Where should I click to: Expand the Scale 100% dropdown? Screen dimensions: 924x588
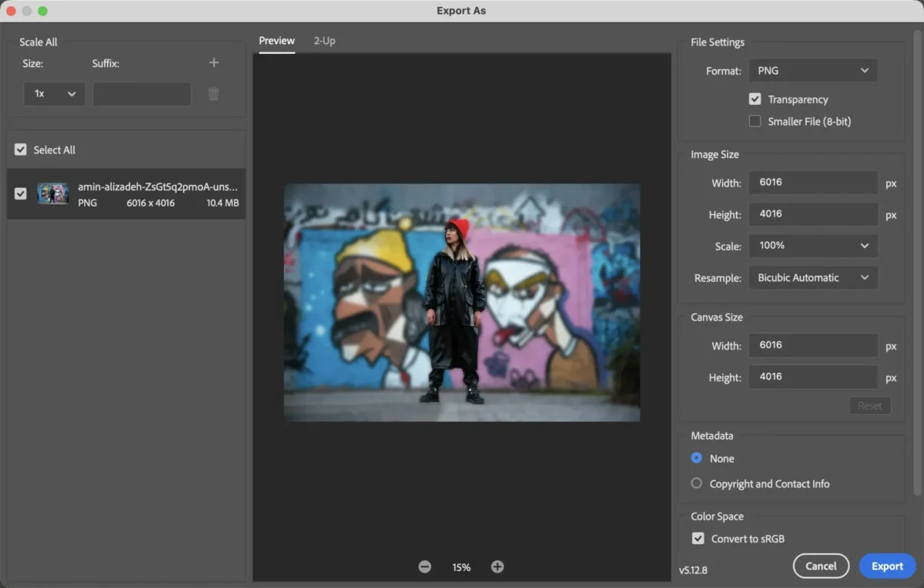click(x=812, y=246)
